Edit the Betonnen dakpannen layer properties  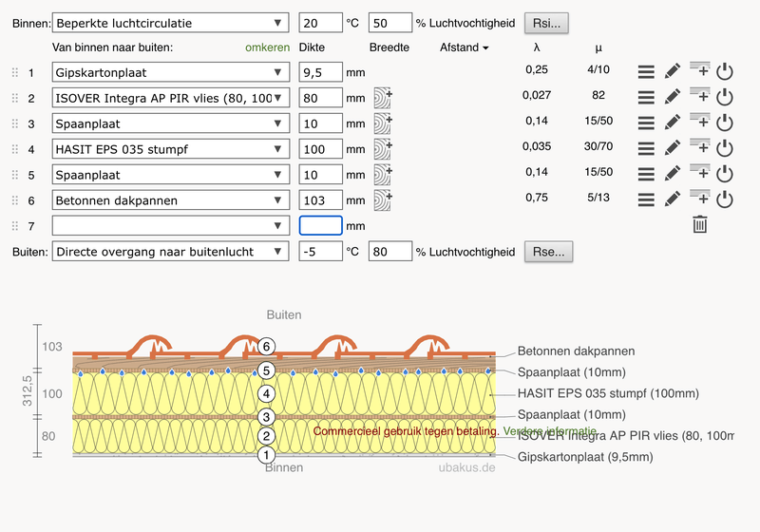click(x=673, y=199)
